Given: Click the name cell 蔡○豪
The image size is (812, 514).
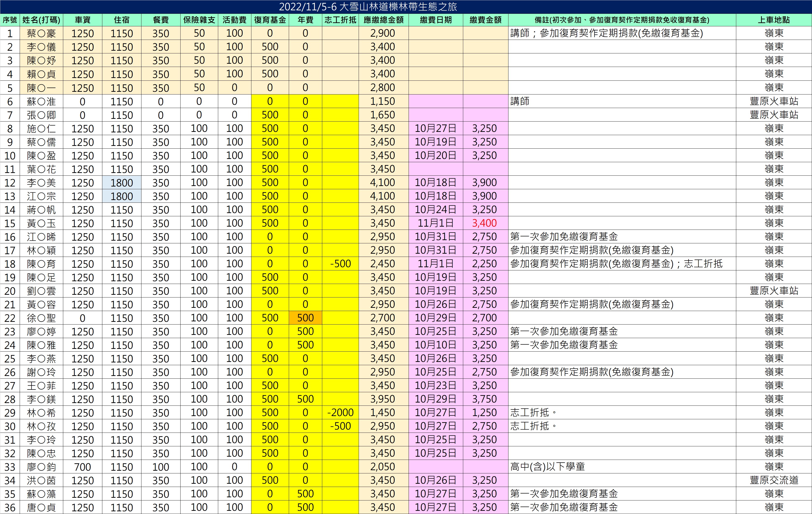Looking at the screenshot, I should (x=41, y=33).
